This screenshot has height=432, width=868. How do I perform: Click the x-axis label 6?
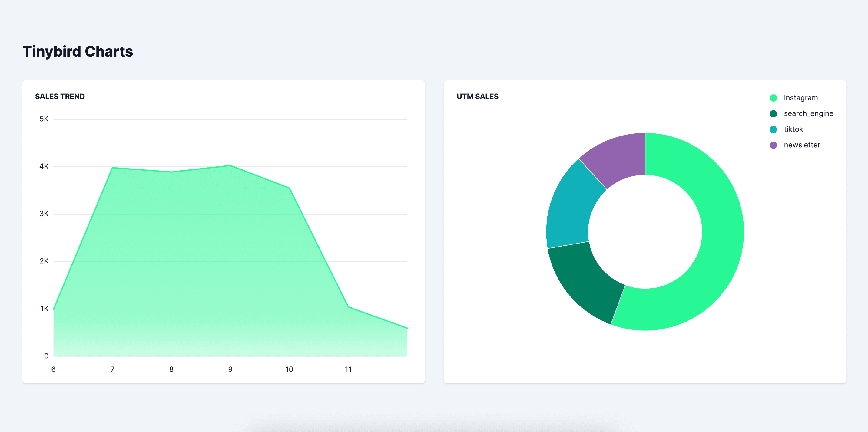coord(54,369)
